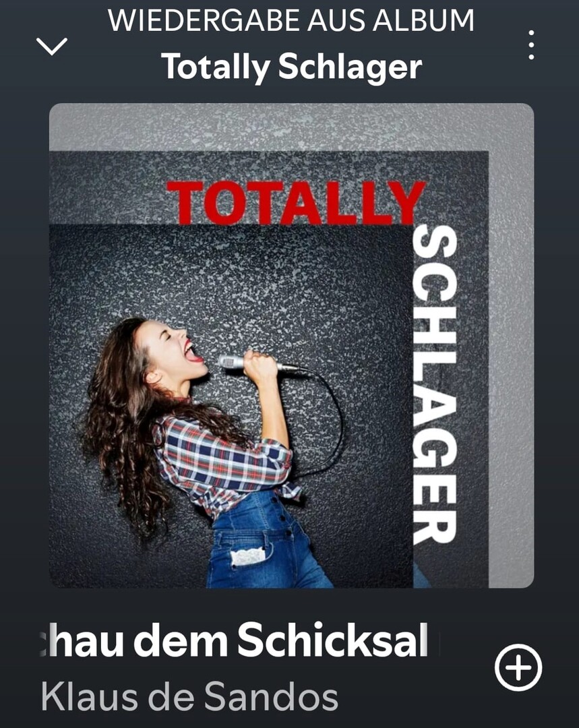Image resolution: width=579 pixels, height=728 pixels.
Task: Tap the word 'Schlager' in the header title
Action: coord(350,67)
